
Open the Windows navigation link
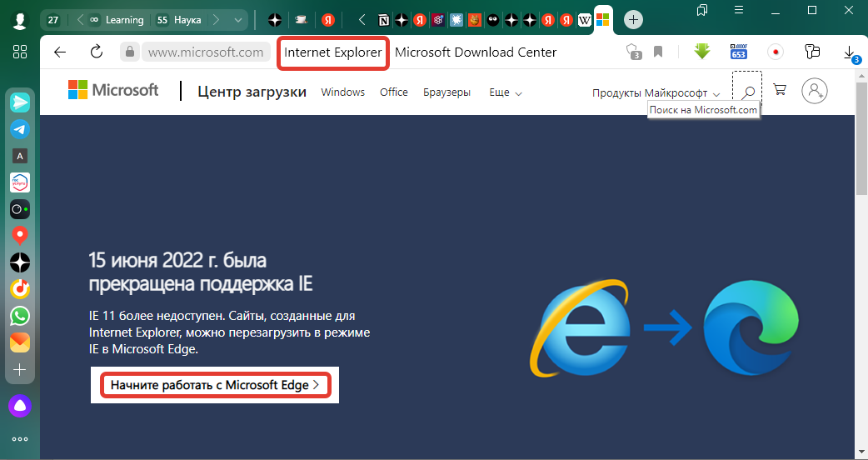coord(342,92)
